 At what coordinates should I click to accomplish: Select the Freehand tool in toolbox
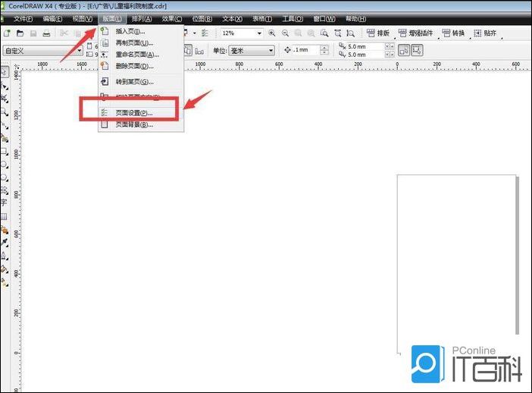(5, 124)
